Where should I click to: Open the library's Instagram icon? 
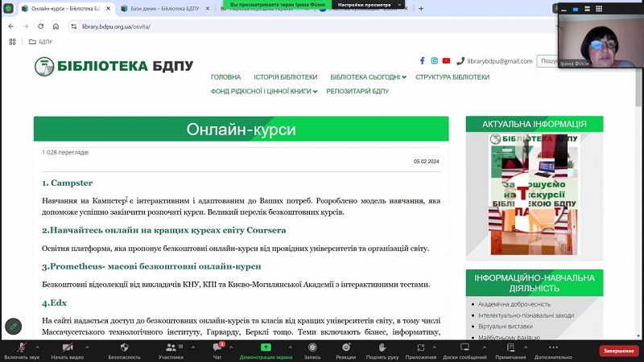[434, 61]
